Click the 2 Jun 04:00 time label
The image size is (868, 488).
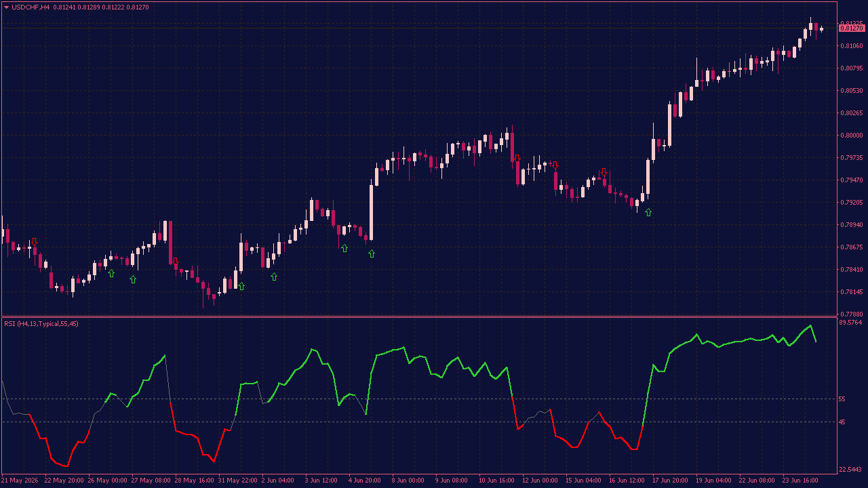coord(278,481)
